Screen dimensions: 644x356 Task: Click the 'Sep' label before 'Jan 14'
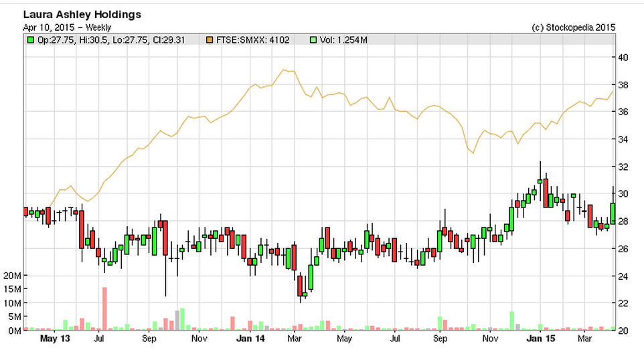tap(149, 339)
